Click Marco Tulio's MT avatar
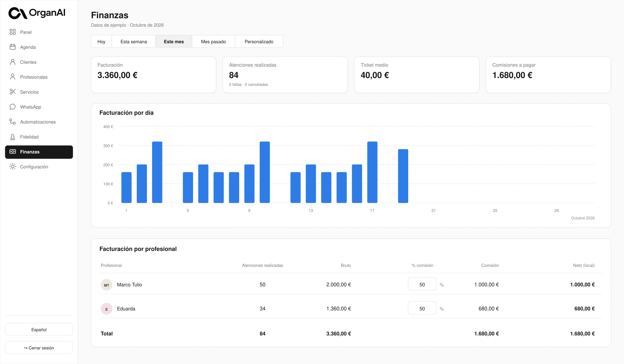This screenshot has width=624, height=364. (x=107, y=285)
